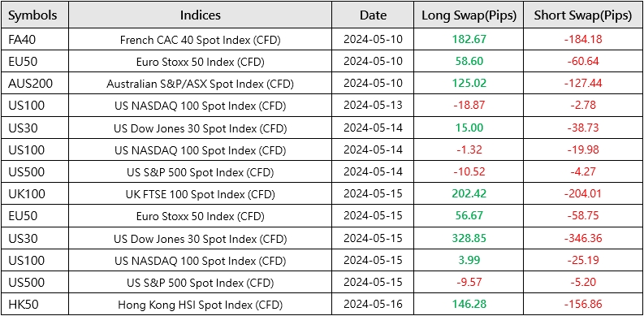Image resolution: width=644 pixels, height=316 pixels.
Task: Select the HK50 symbol cell
Action: point(35,305)
